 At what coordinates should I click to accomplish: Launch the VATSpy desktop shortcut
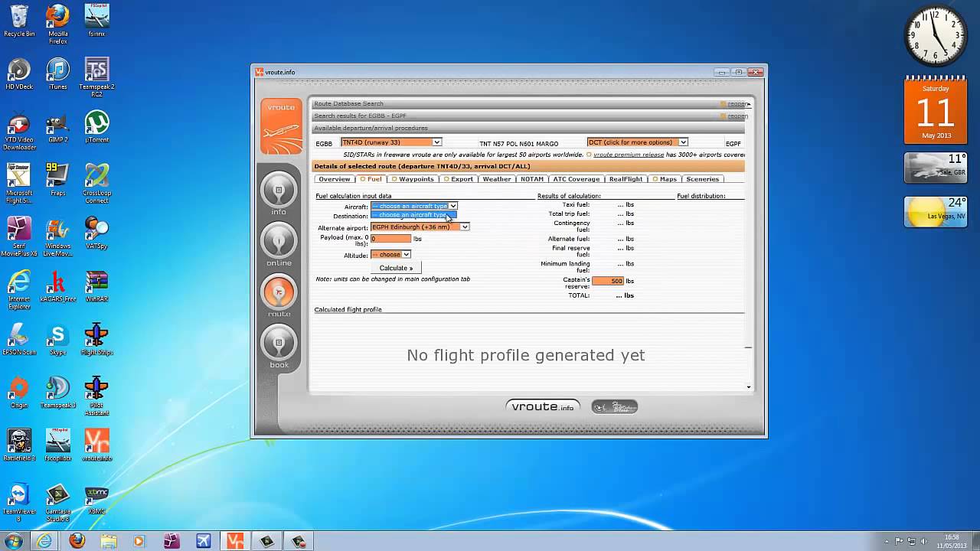[96, 233]
